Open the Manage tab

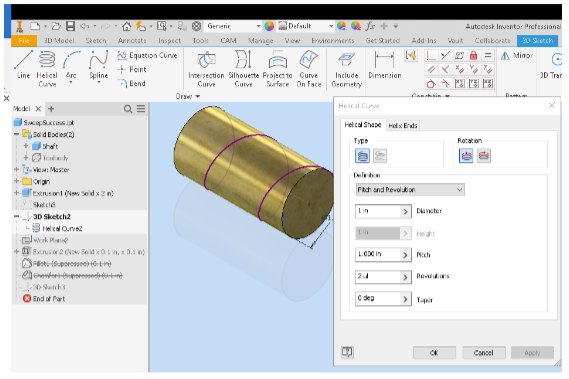[261, 41]
